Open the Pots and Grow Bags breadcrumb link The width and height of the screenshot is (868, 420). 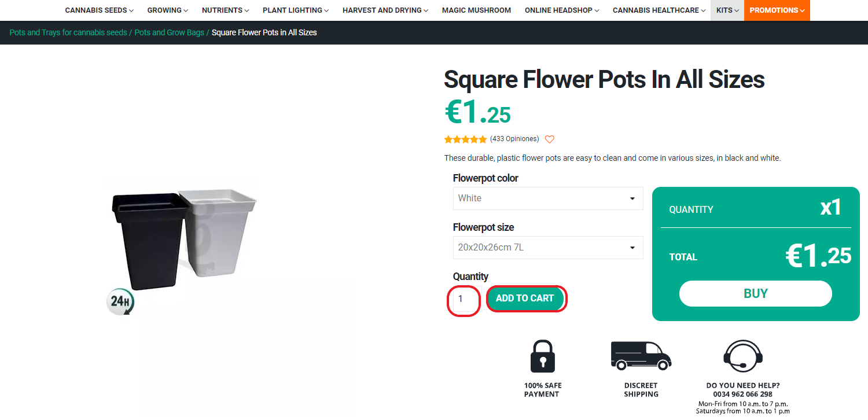point(169,32)
